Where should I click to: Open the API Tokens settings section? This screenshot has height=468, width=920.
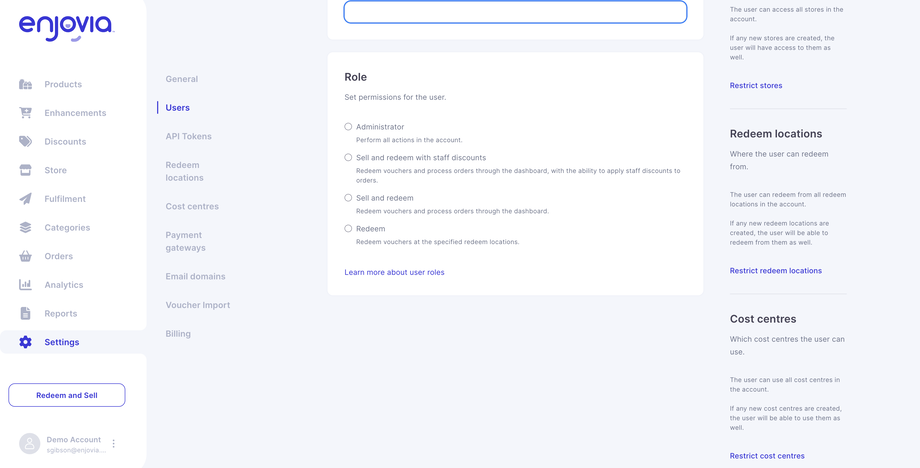click(x=188, y=136)
